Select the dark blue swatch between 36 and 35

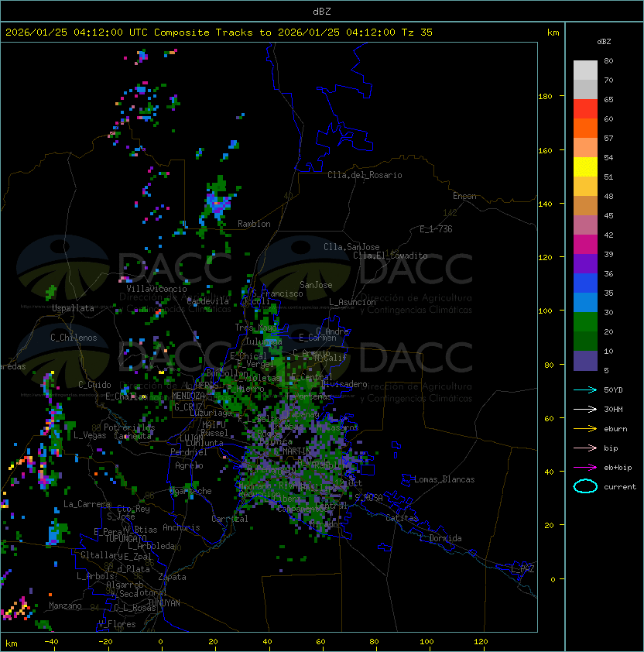pyautogui.click(x=585, y=283)
